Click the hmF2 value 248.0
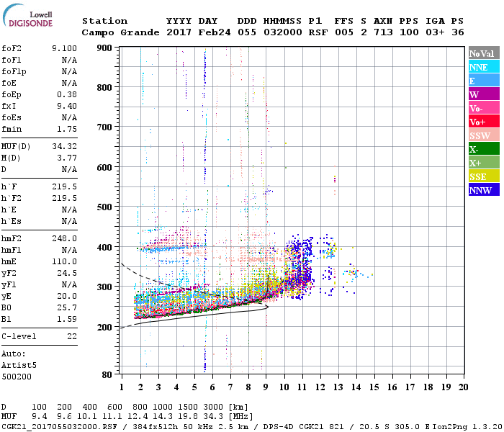504x432 pixels. click(64, 238)
